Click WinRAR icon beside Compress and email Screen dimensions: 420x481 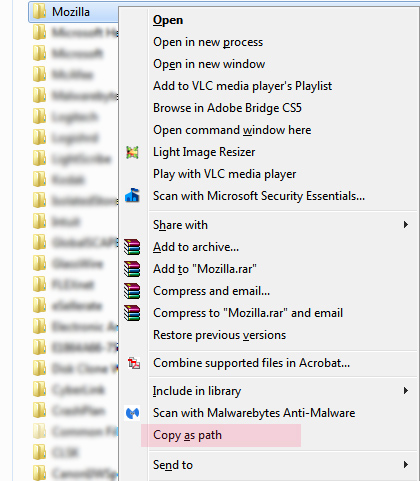[132, 291]
